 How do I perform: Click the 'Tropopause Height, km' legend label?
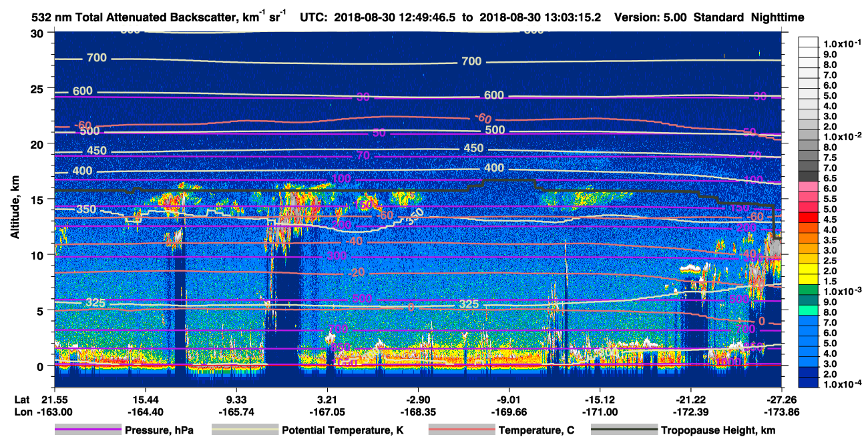pos(718,430)
